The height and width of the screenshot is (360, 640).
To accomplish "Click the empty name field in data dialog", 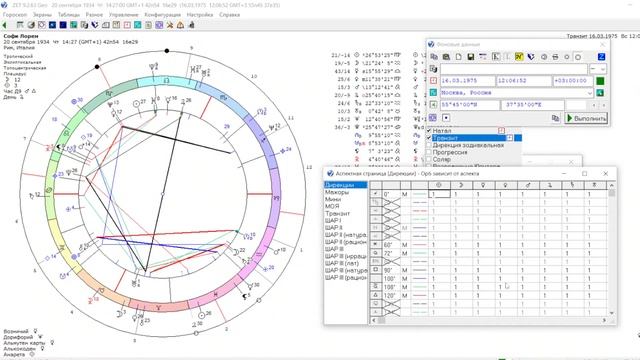I will coord(514,69).
